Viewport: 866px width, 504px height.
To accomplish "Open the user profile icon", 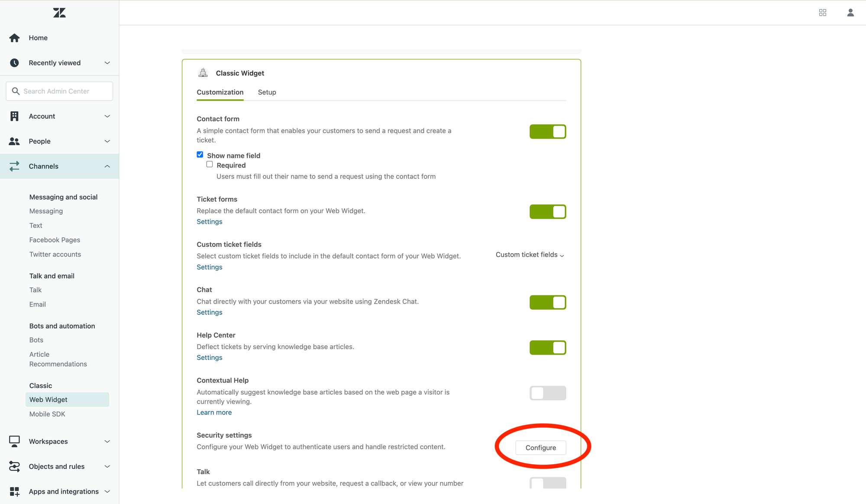I will click(850, 13).
